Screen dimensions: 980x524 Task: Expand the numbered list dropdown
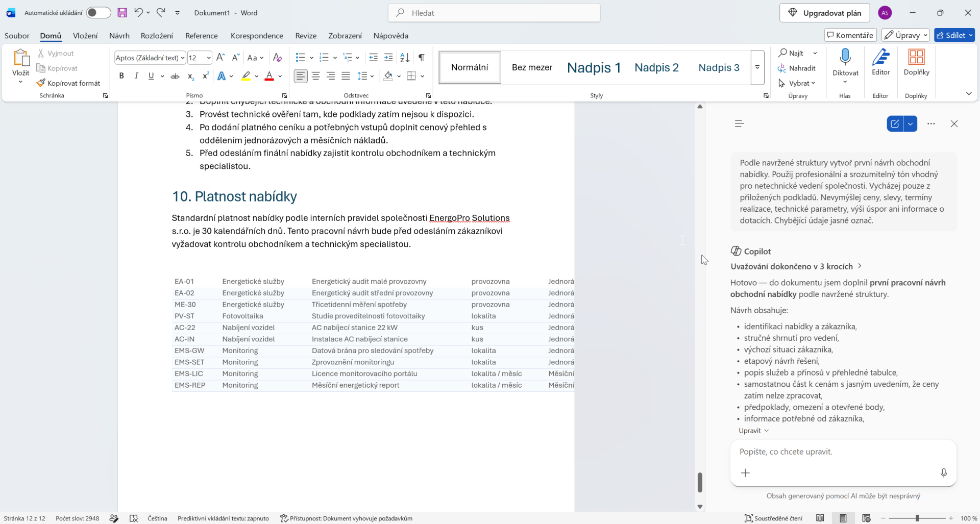click(335, 58)
